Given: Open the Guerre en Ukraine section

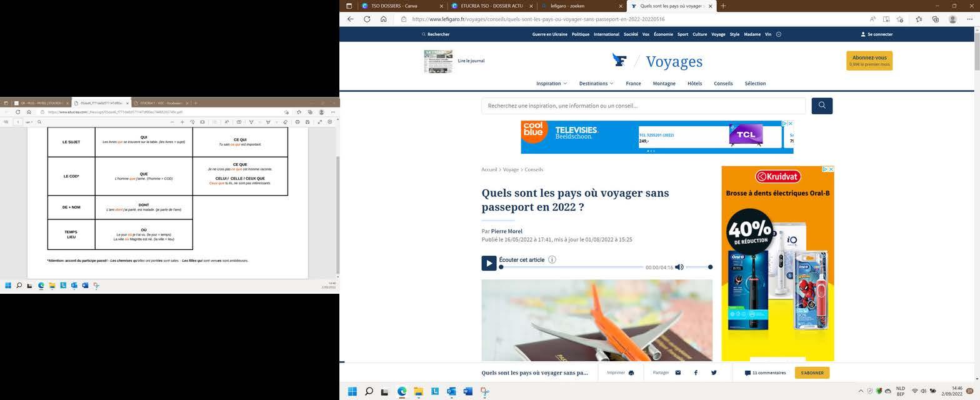Looking at the screenshot, I should pyautogui.click(x=549, y=34).
